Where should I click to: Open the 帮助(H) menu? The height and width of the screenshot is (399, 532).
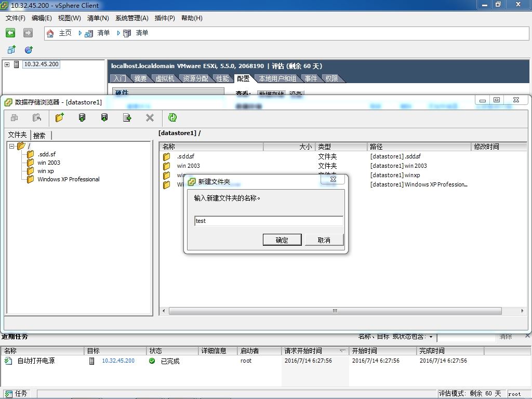coord(192,18)
